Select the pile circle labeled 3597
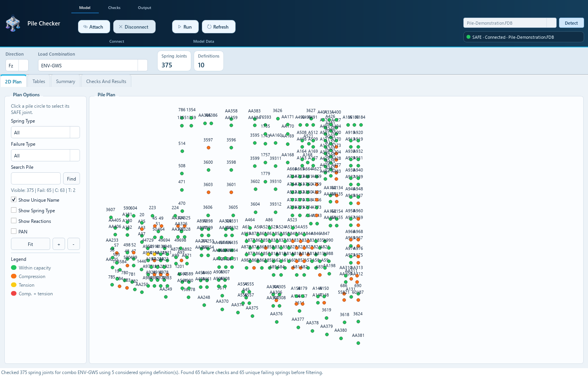The image size is (588, 376). pyautogui.click(x=209, y=148)
